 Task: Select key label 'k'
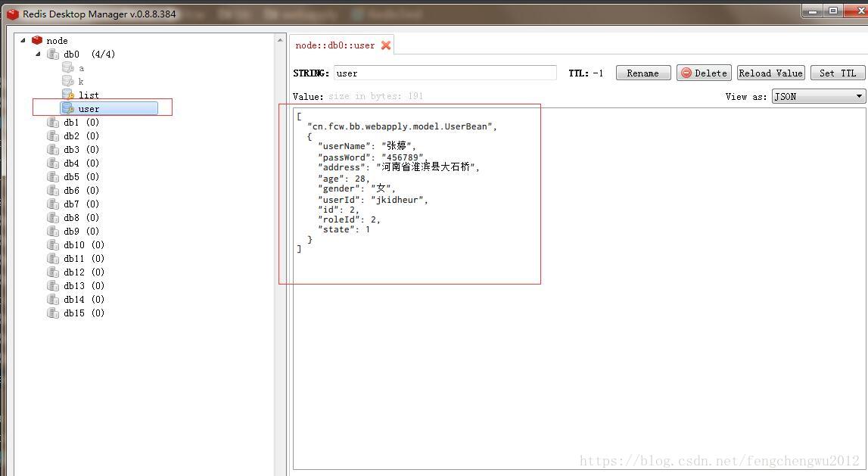point(81,82)
